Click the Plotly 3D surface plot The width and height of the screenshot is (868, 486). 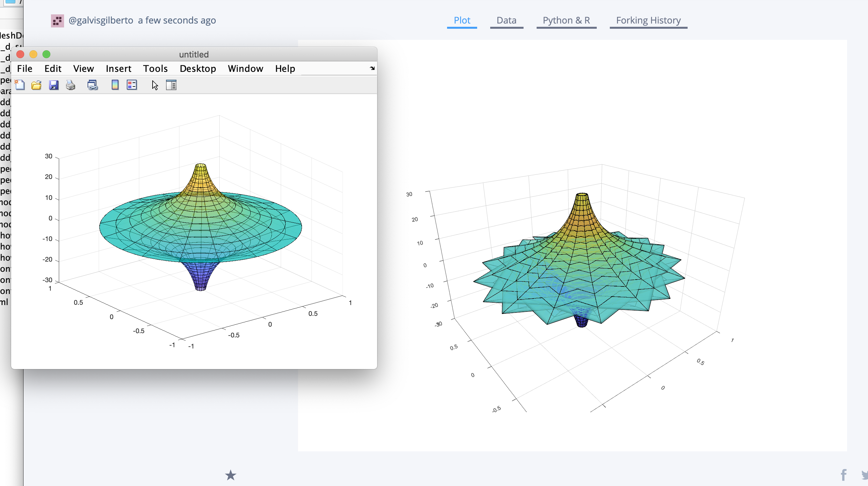(x=579, y=260)
